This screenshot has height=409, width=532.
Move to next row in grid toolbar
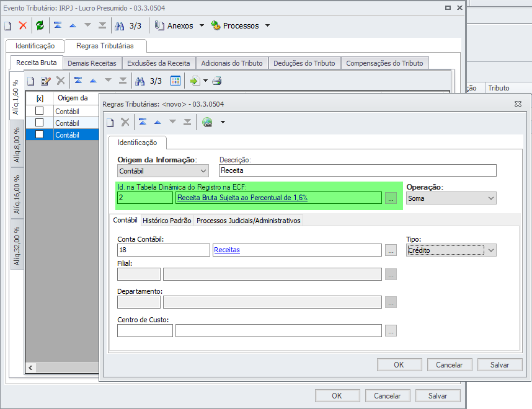[x=108, y=80]
